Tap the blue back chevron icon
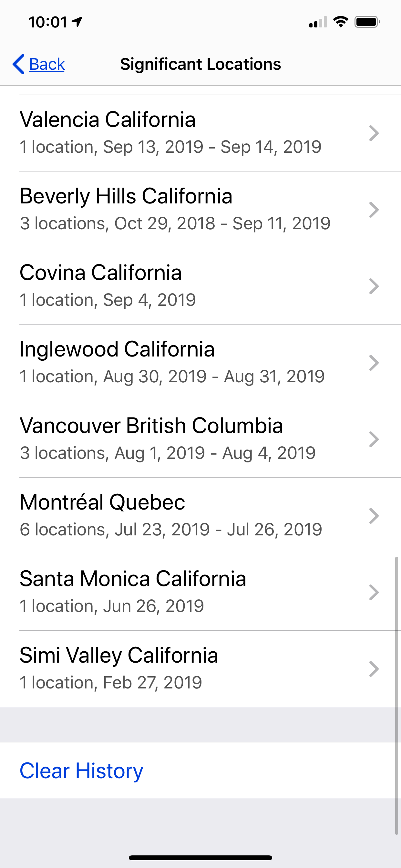Viewport: 401px width, 868px height. point(18,64)
